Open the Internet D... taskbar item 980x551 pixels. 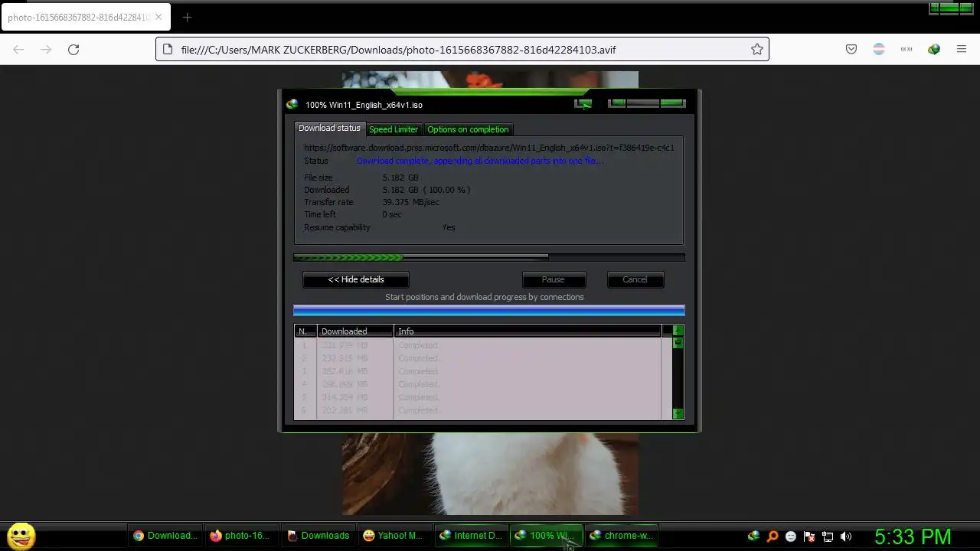[x=472, y=536]
